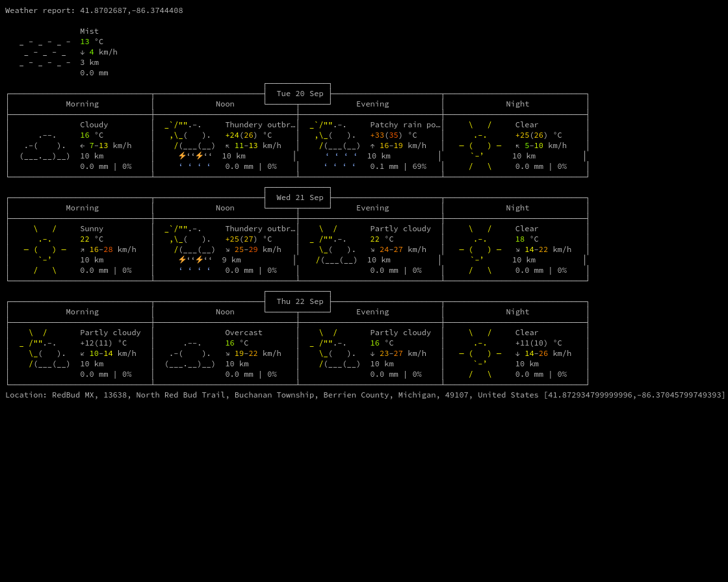Click the Overcast cloud icon for Thu 22 Sep Noon
Viewport: 728px width, 582px height.
[x=190, y=353]
